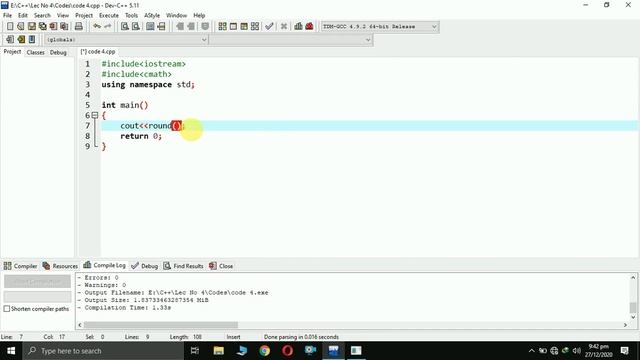Viewport: 640px width, 360px height.
Task: Click the Windows Start button
Action: coord(11,351)
